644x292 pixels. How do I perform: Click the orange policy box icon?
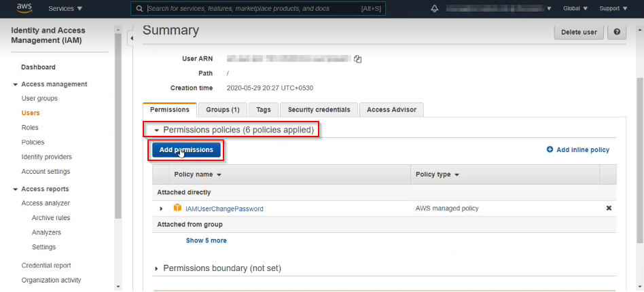pyautogui.click(x=177, y=208)
